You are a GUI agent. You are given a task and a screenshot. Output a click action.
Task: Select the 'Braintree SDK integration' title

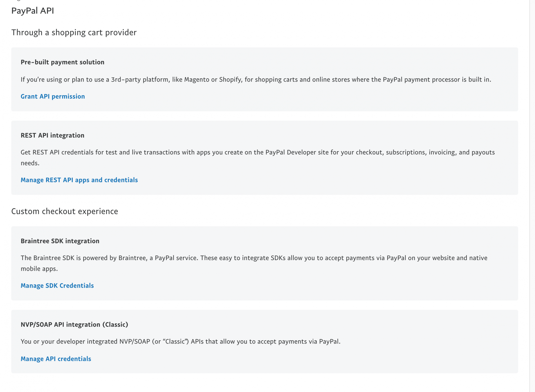click(60, 241)
